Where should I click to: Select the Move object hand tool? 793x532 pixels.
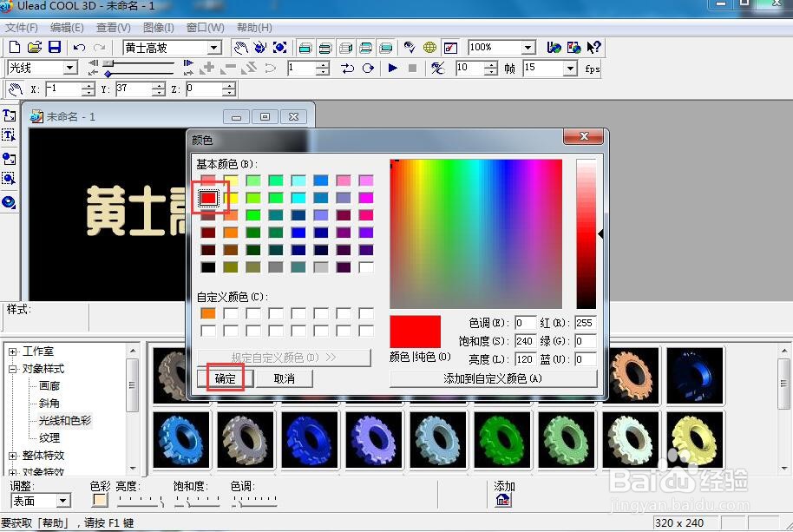240,48
